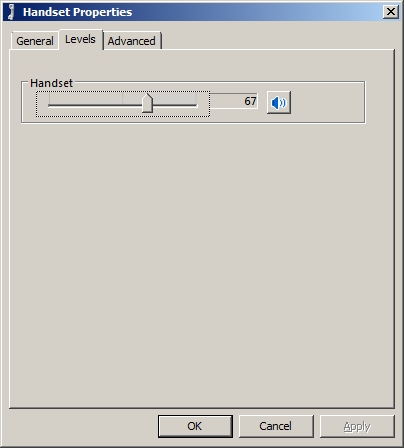This screenshot has height=448, width=404.
Task: Confirm changes with the OK button
Action: [195, 426]
